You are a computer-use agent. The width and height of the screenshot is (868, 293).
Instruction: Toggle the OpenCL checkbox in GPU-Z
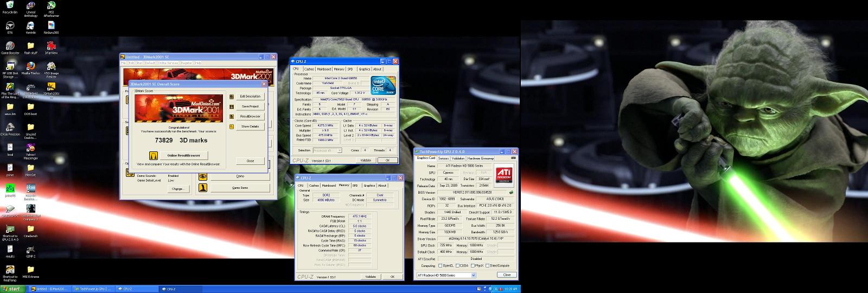click(440, 266)
